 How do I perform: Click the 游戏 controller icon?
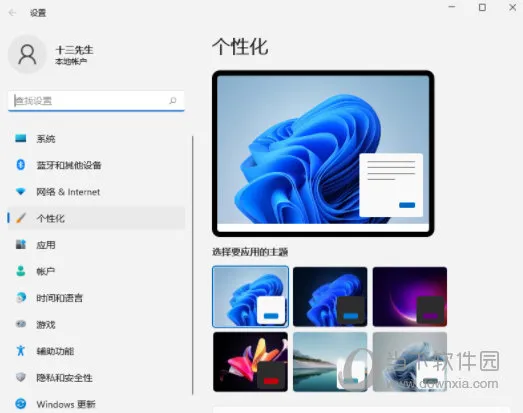pyautogui.click(x=21, y=324)
